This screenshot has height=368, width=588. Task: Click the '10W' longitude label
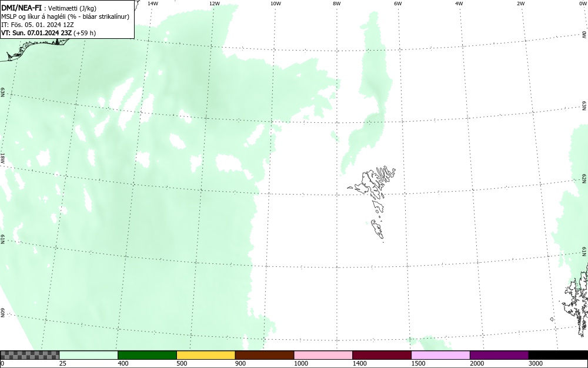[276, 4]
